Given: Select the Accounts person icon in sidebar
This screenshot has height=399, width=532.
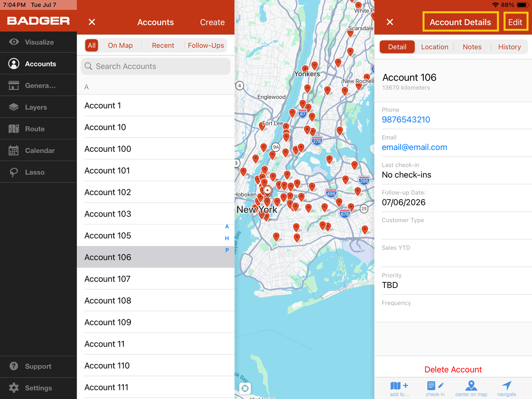Looking at the screenshot, I should (14, 64).
